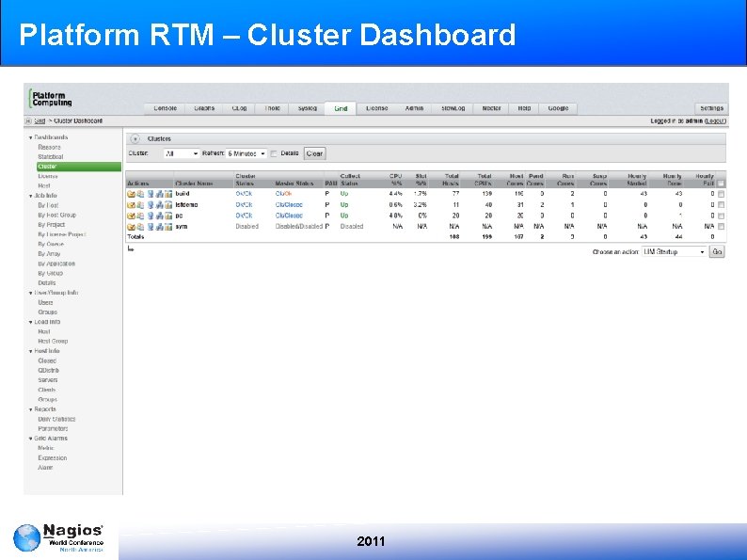Open the master status link for lsfdemo
The image size is (747, 560).
pos(289,205)
